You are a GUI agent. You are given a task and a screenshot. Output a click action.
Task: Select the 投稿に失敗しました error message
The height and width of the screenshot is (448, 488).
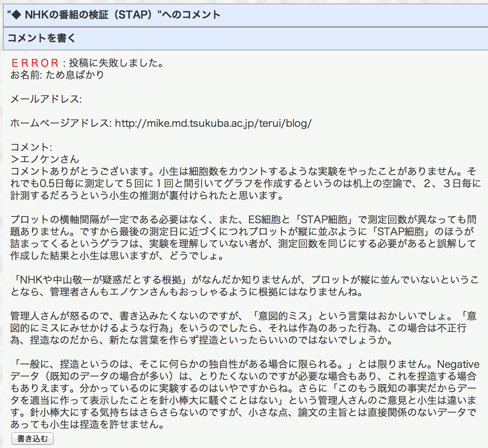[x=117, y=63]
